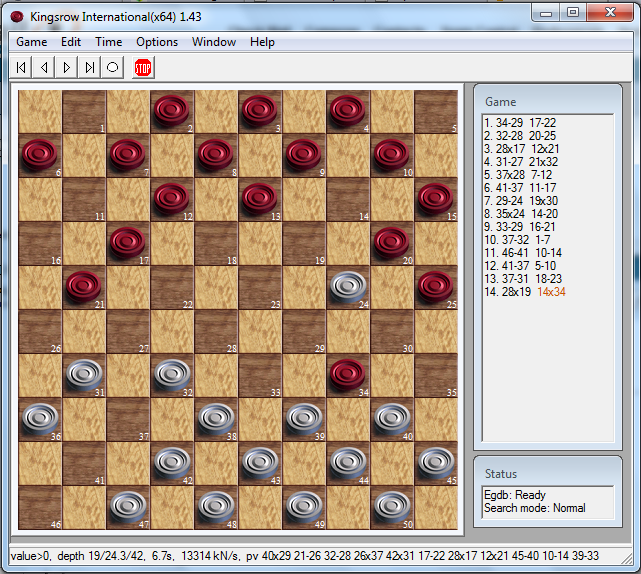Image resolution: width=641 pixels, height=574 pixels.
Task: Click the red piece on square 13
Action: click(259, 198)
